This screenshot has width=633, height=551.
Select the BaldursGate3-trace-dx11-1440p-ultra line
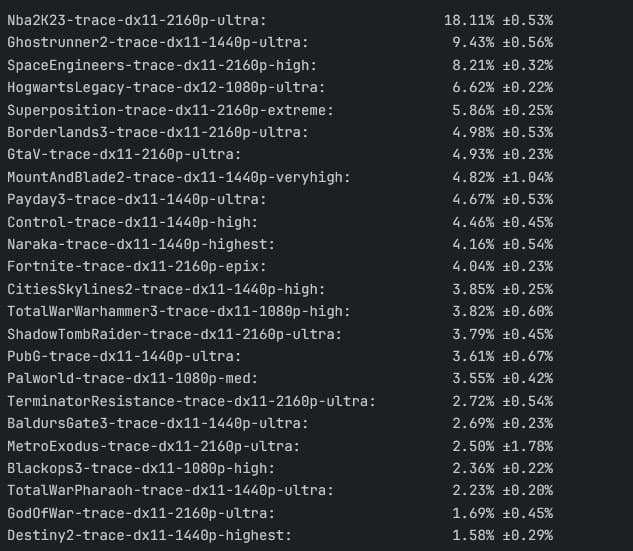[x=280, y=423]
